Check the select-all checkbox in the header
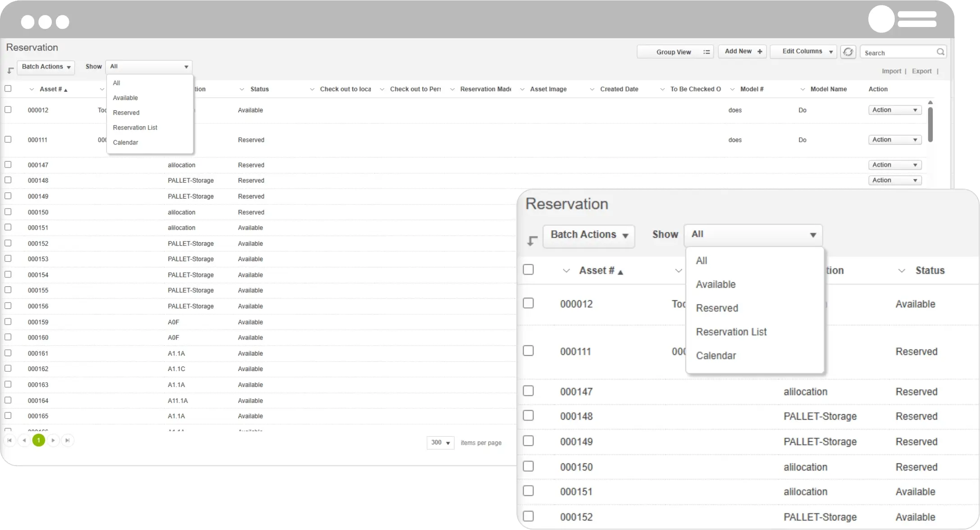The image size is (980, 530). click(8, 88)
